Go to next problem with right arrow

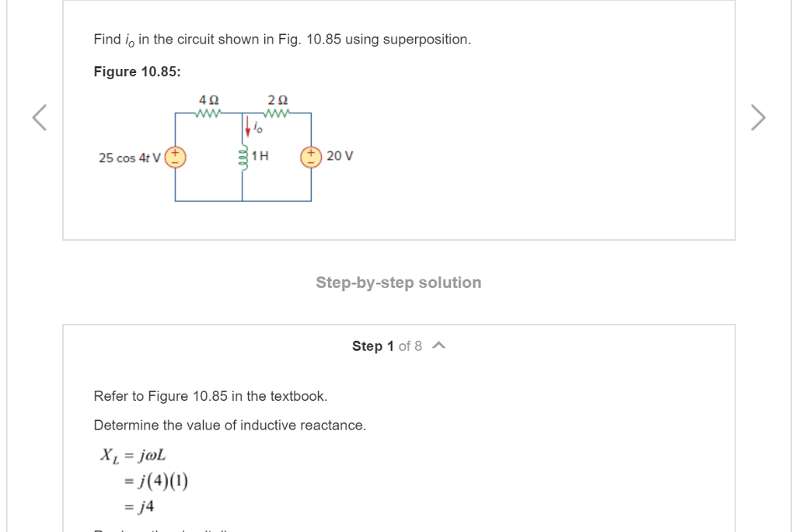click(x=758, y=117)
